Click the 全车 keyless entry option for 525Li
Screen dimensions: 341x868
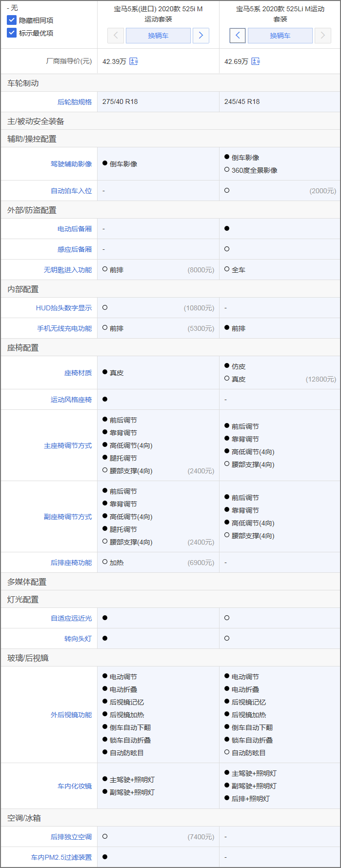click(x=239, y=270)
